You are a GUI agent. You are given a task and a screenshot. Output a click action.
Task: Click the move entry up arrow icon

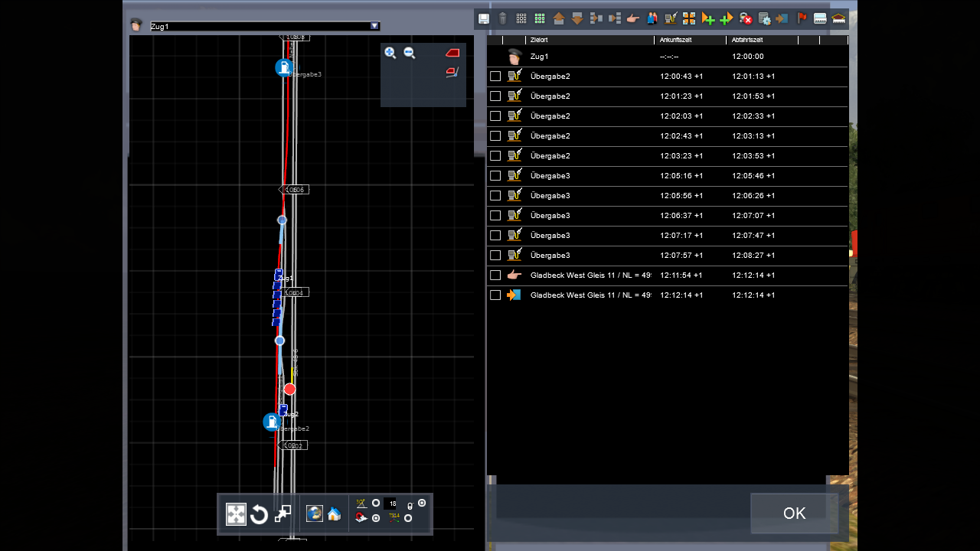click(x=559, y=18)
